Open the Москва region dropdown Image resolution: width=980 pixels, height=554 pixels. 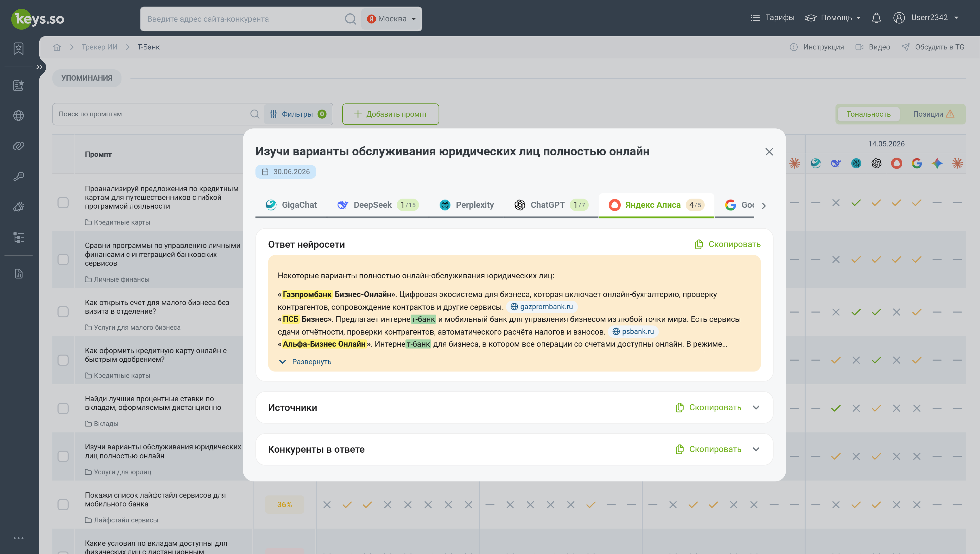(392, 19)
